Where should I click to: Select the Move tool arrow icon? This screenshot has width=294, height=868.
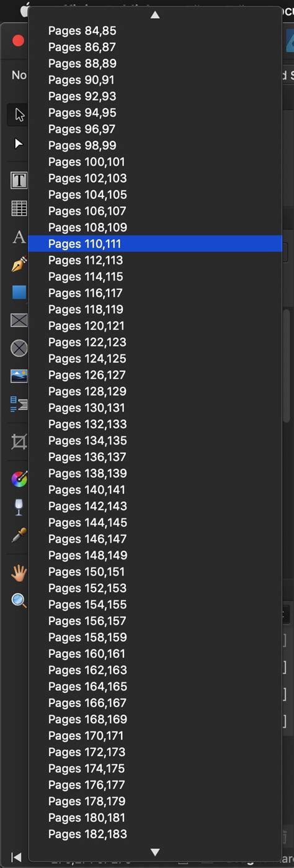tap(19, 115)
